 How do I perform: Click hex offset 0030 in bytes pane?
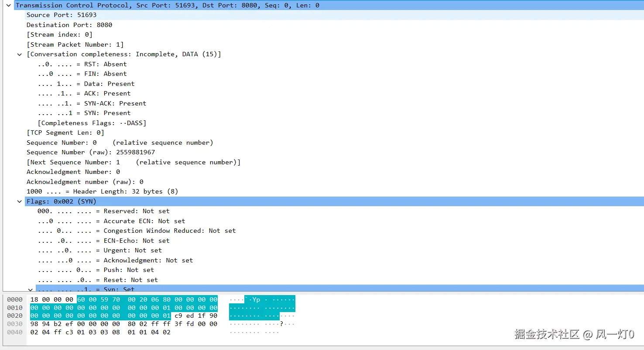point(15,324)
